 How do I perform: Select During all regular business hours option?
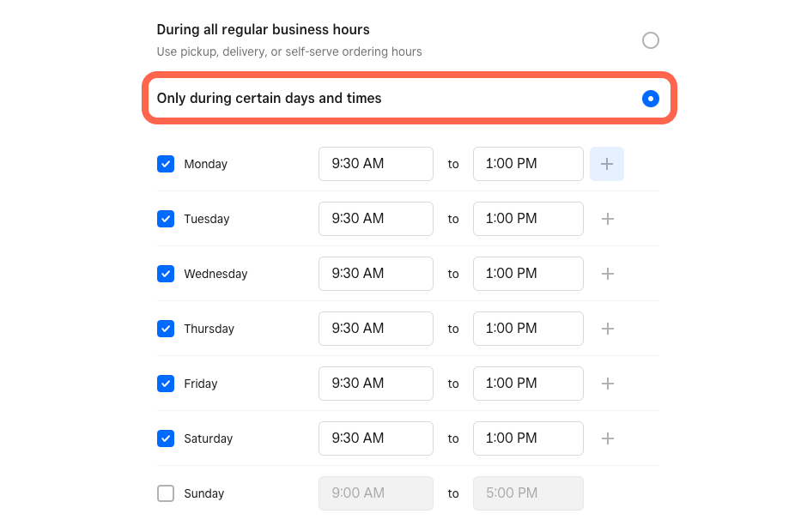pyautogui.click(x=651, y=40)
